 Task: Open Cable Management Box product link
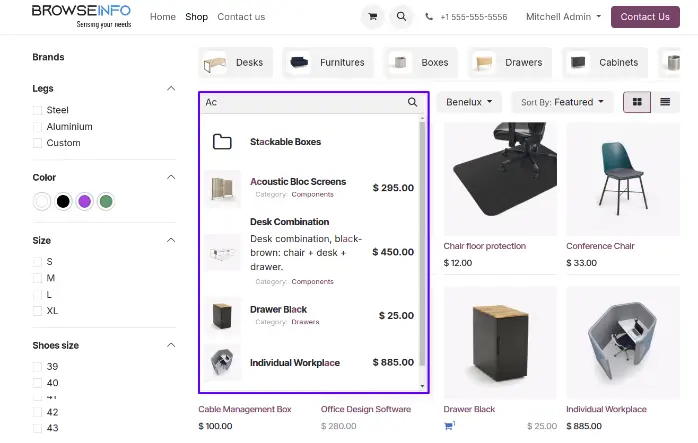(245, 409)
